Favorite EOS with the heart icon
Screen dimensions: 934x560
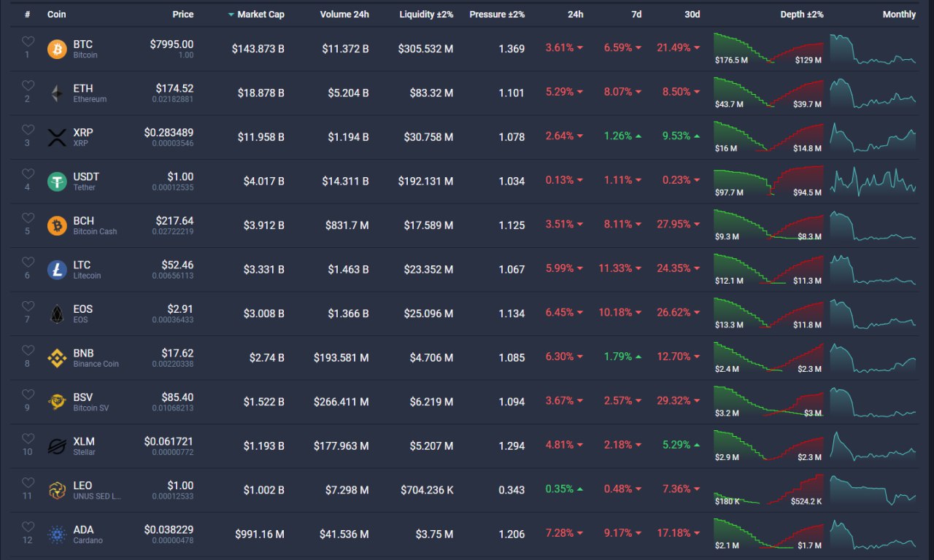click(x=28, y=306)
